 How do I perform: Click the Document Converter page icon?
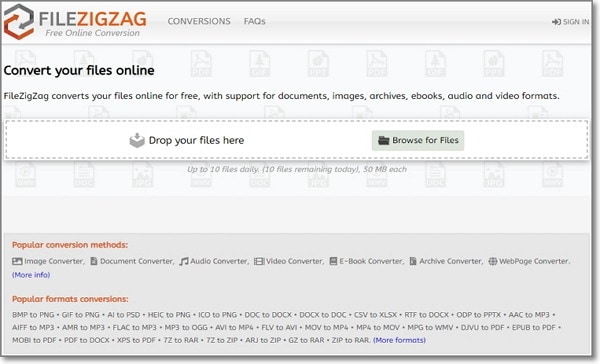[94, 261]
